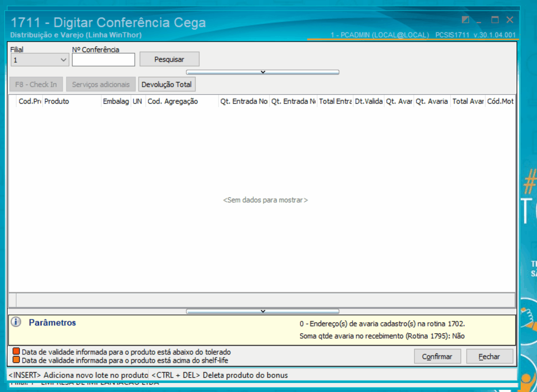
Task: Maximize the 1711 window
Action: 495,20
